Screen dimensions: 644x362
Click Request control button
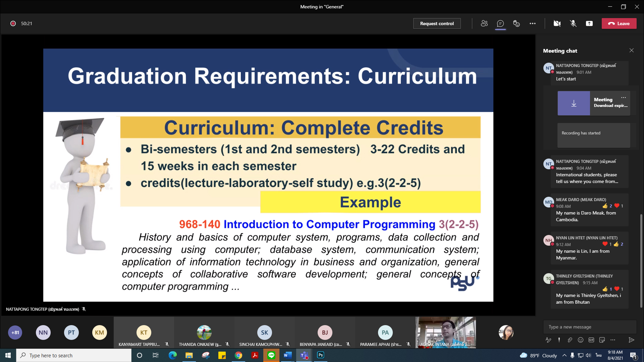(437, 23)
